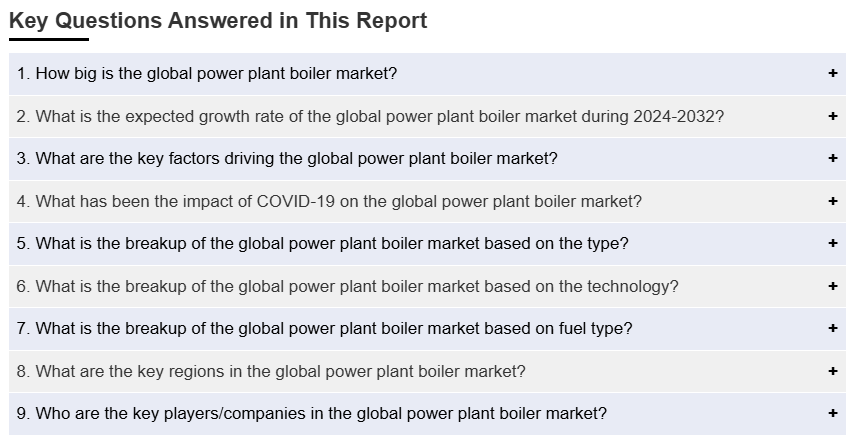Click plus icon for key players question
This screenshot has height=444, width=853.
(832, 413)
